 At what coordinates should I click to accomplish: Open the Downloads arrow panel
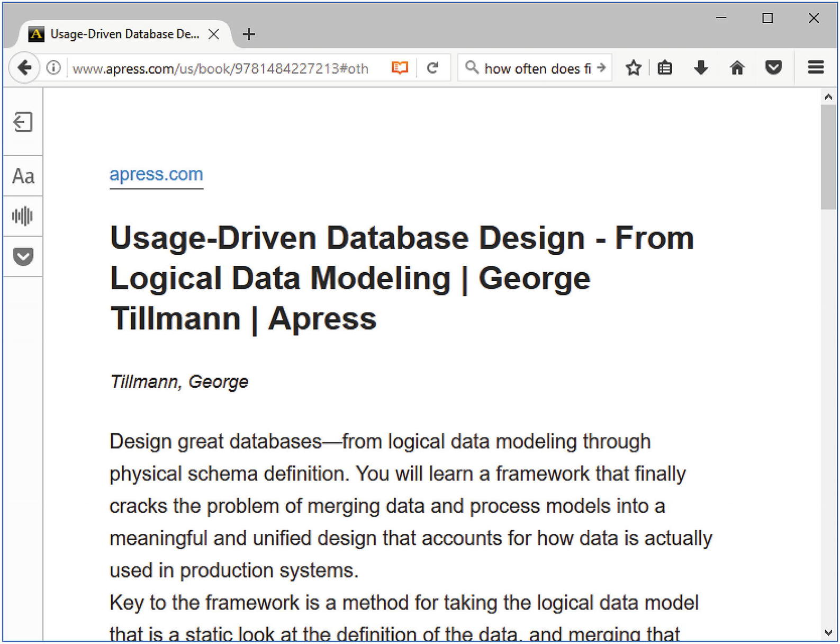701,68
